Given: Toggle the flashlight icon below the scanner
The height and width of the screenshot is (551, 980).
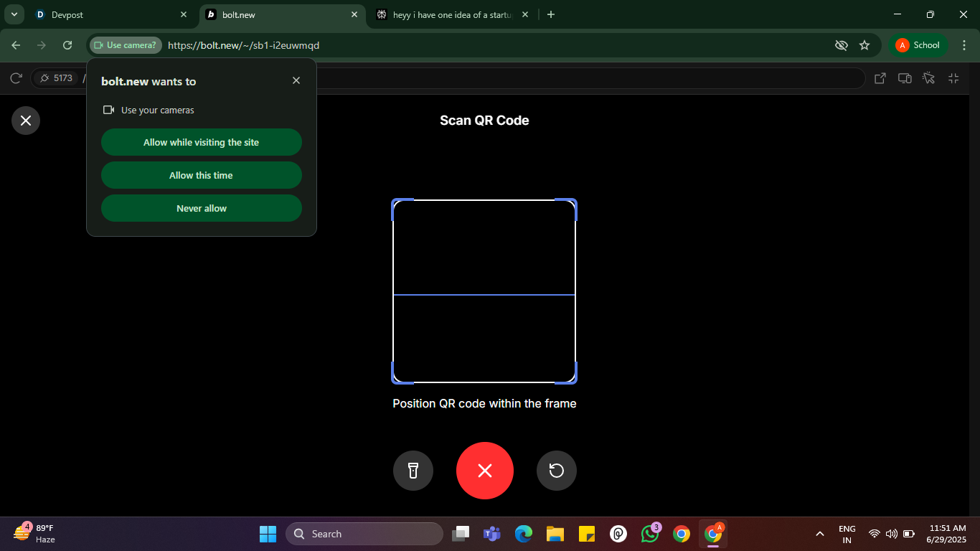Looking at the screenshot, I should 413,471.
